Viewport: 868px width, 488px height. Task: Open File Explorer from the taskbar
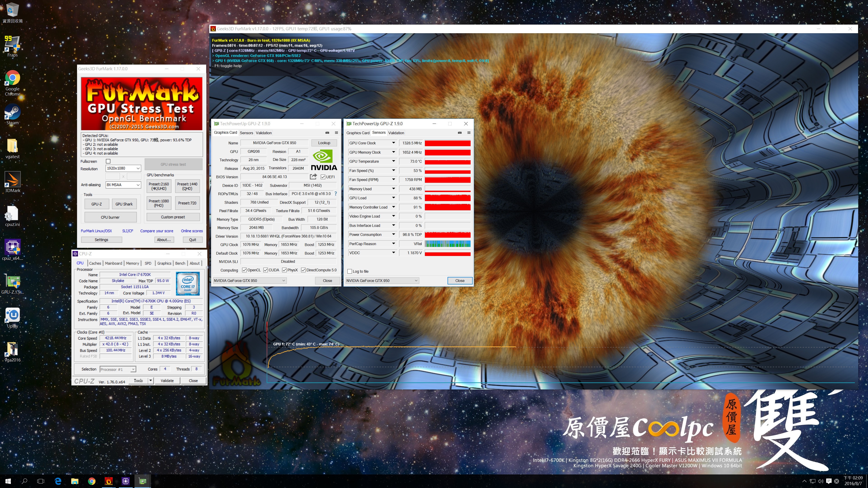tap(75, 481)
